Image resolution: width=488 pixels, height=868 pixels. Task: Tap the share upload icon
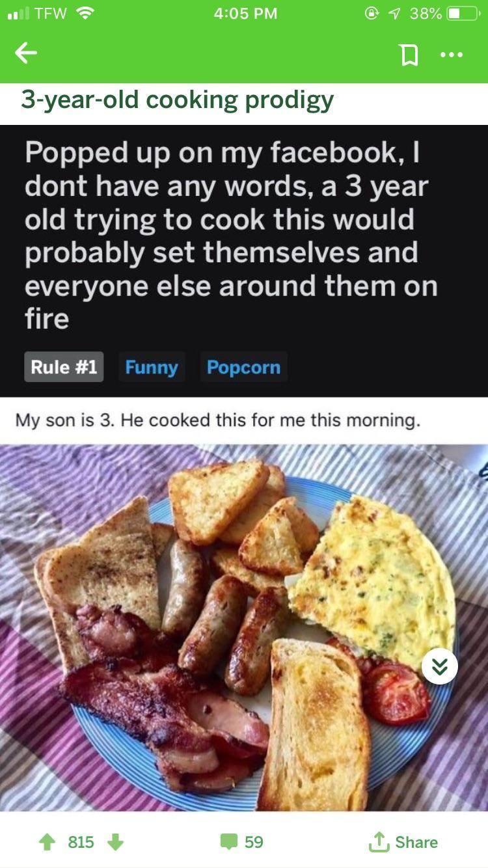pos(377,841)
